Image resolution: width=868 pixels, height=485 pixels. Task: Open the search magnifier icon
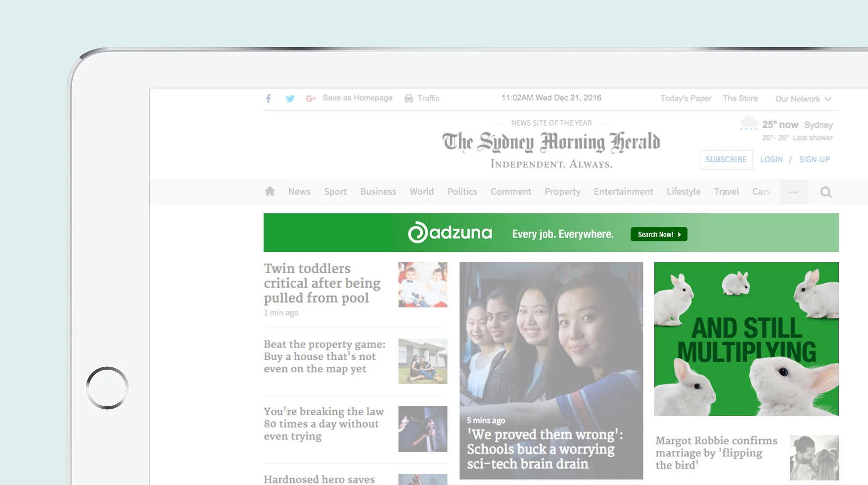825,192
